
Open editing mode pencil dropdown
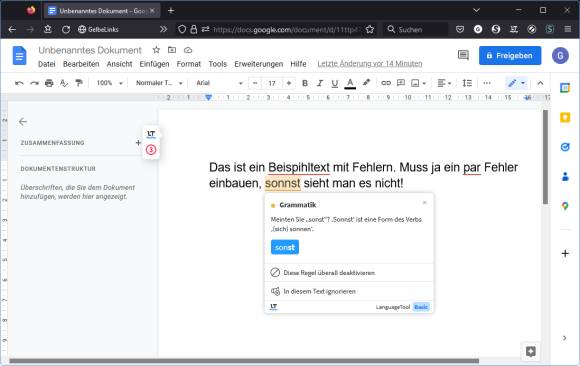pos(516,83)
